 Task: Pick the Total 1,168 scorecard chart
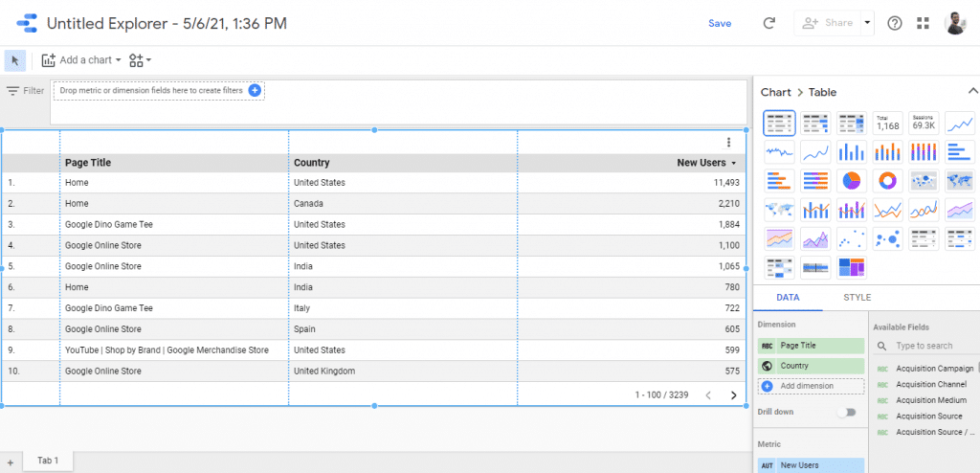pyautogui.click(x=887, y=124)
